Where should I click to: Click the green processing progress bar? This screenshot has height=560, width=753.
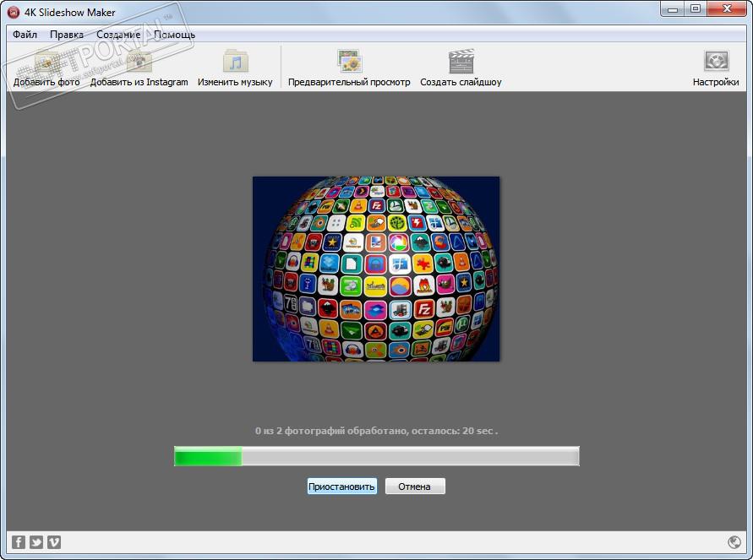pos(377,456)
